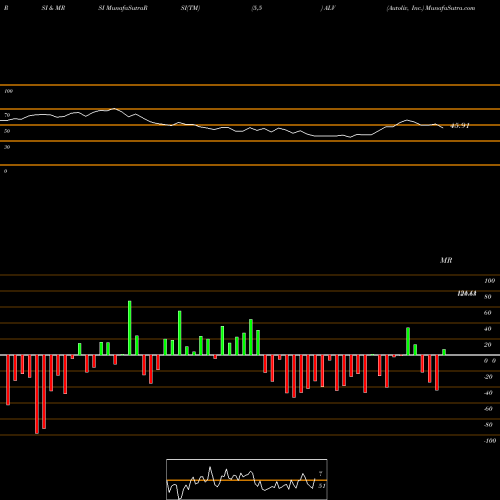Click the RSI value label 45.91

coord(460,126)
